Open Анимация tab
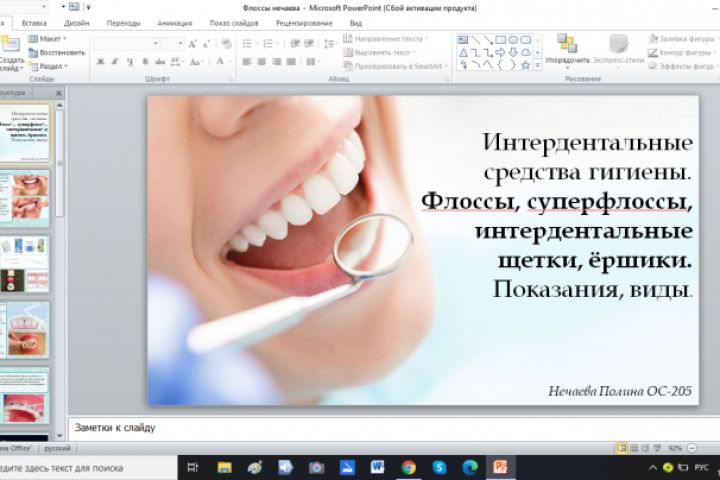 [174, 23]
